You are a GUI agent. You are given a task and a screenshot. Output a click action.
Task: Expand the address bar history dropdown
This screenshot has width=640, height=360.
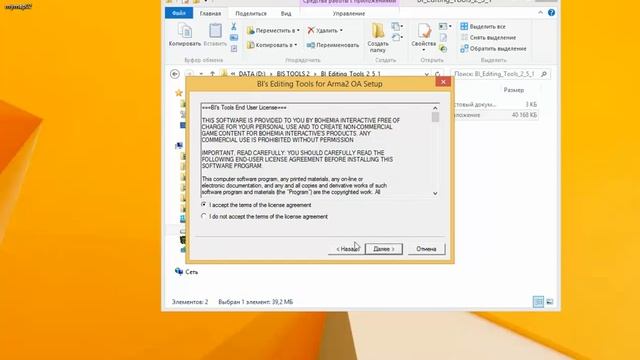(427, 74)
